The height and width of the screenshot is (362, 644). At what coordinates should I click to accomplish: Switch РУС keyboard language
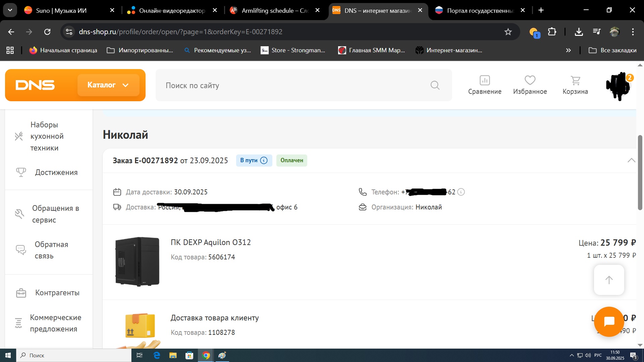(598, 355)
